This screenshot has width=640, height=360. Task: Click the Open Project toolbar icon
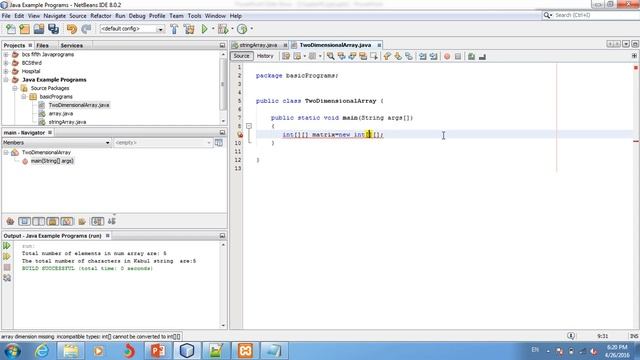pyautogui.click(x=39, y=29)
